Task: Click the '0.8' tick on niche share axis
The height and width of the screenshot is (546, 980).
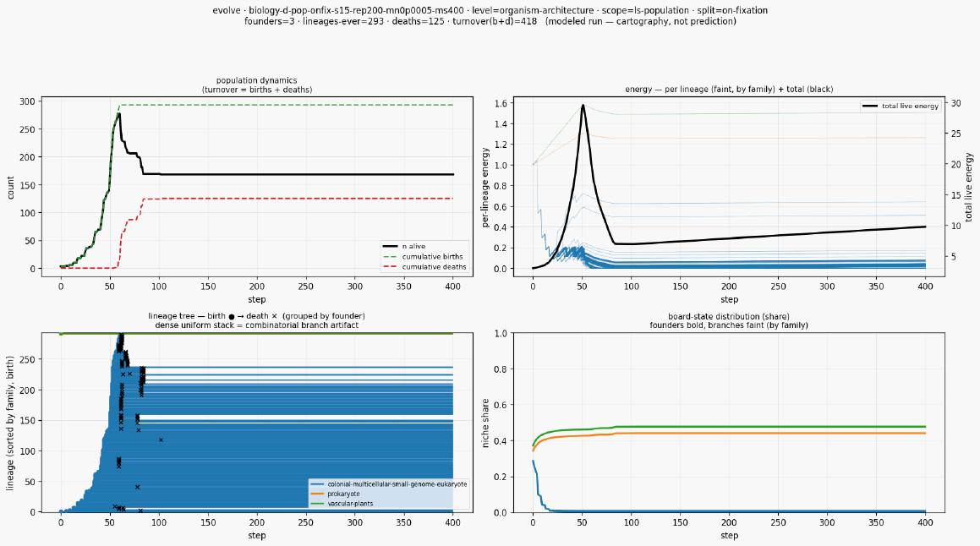Action: click(500, 369)
